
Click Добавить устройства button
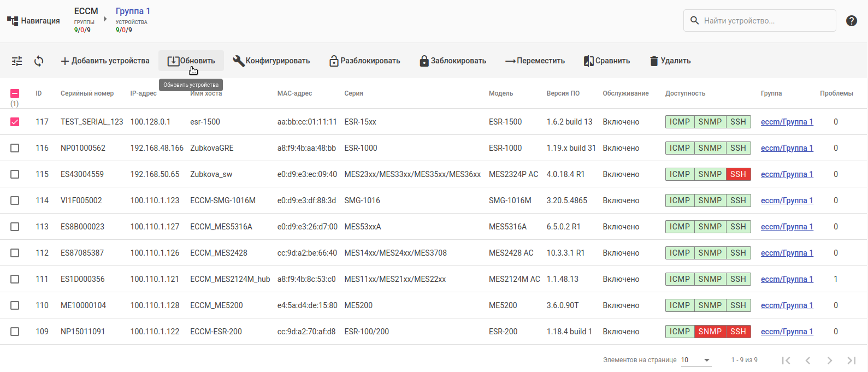pyautogui.click(x=105, y=61)
